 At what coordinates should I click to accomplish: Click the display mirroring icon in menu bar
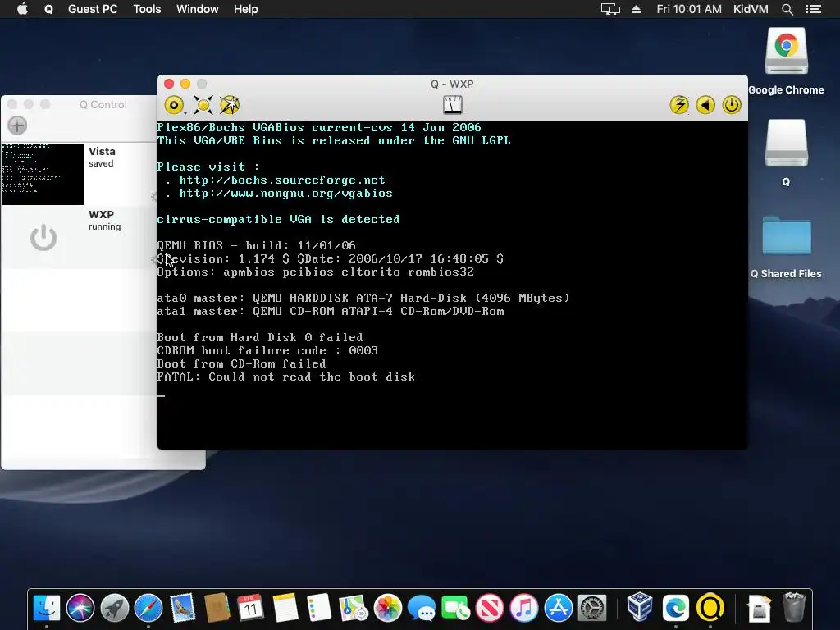(610, 9)
